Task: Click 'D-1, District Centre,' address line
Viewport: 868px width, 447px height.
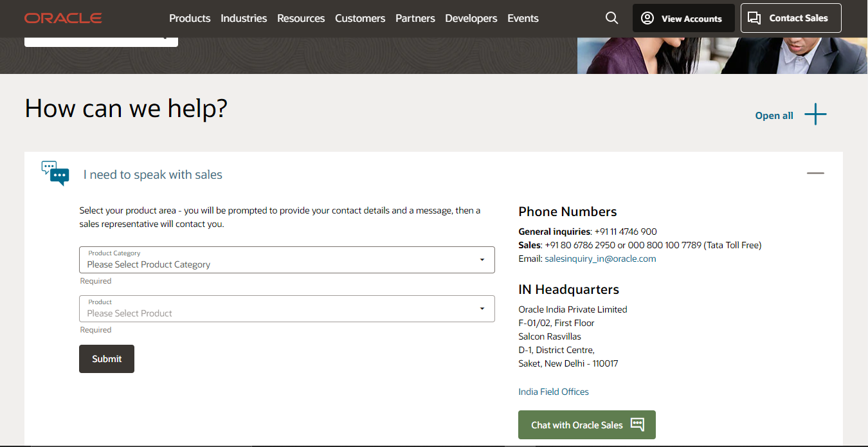Action: click(557, 350)
